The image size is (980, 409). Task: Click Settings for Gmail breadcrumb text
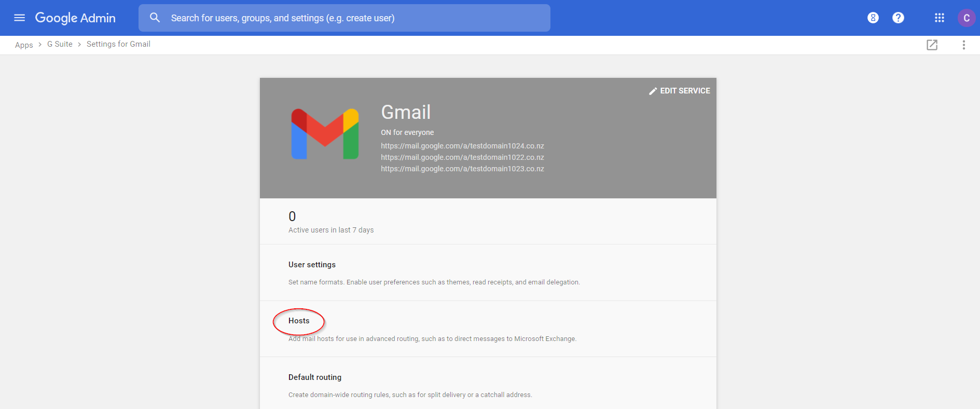118,44
